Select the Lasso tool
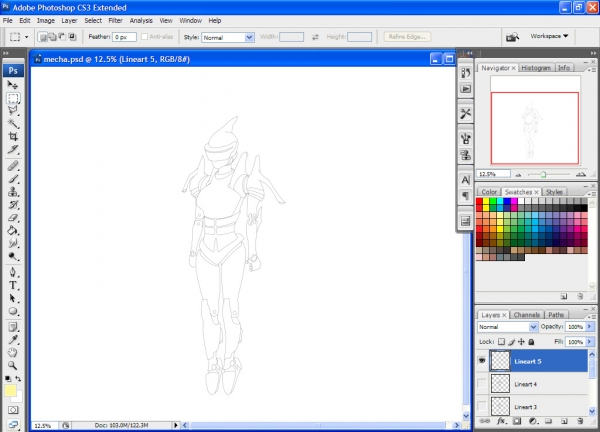Screen dimensions: 600x432 coord(13,111)
